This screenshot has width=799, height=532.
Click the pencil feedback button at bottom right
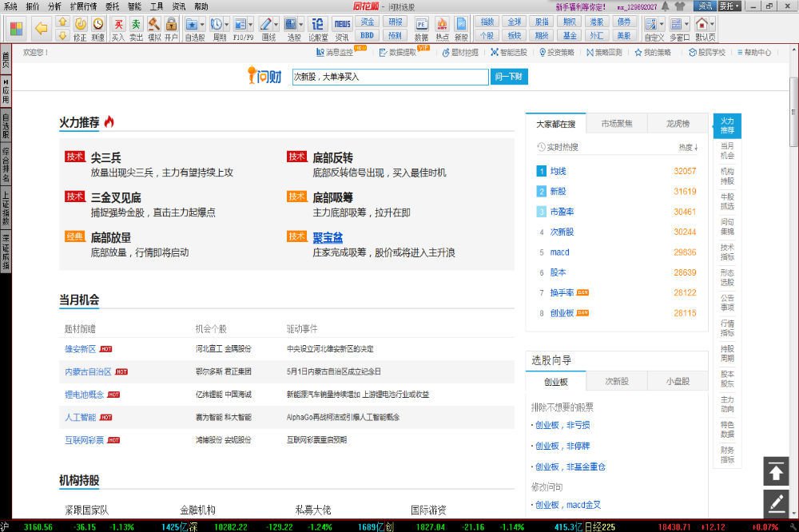click(776, 504)
